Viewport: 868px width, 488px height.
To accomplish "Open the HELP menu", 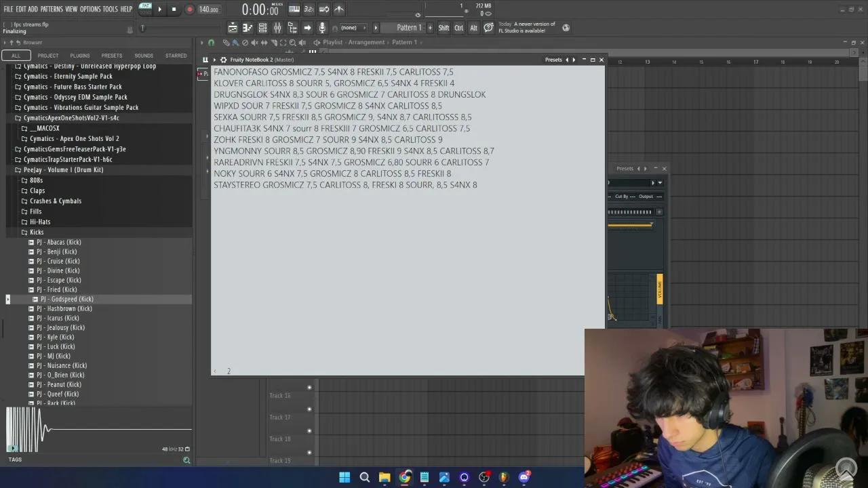I will 127,9.
